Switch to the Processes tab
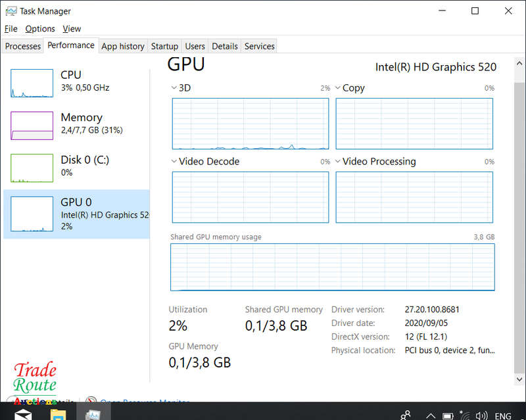This screenshot has width=526, height=420. pos(23,46)
